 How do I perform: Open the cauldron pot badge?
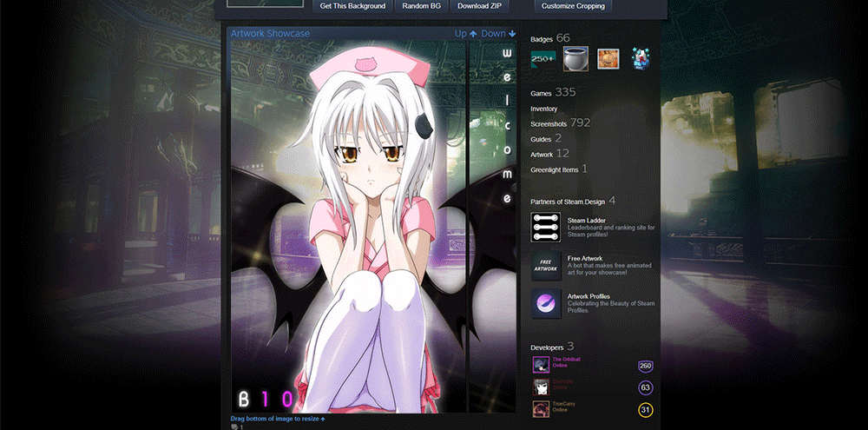tap(575, 58)
